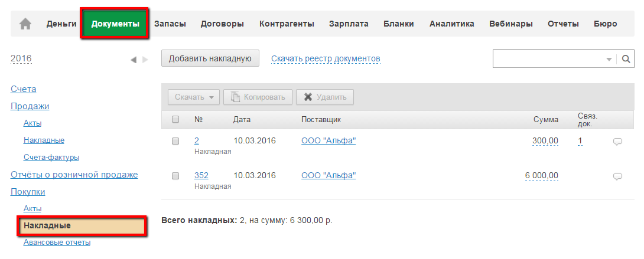This screenshot has width=644, height=259.
Task: Go to previous year arrow
Action: [x=134, y=60]
